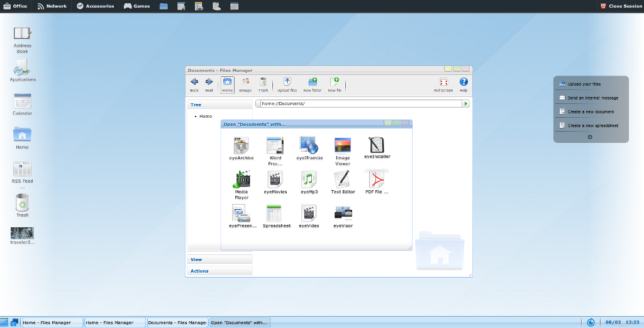Open the Office menu

pos(16,6)
